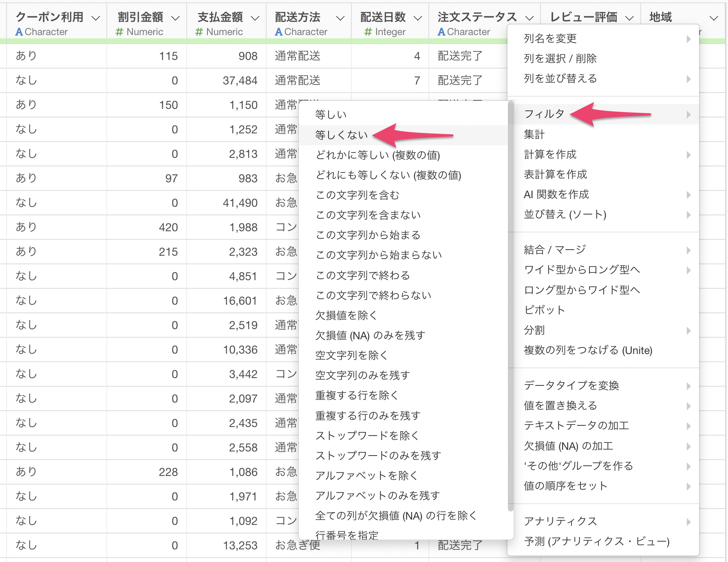Click the Numeric type icon under 支払金額
This screenshot has height=562, width=728.
(x=199, y=32)
